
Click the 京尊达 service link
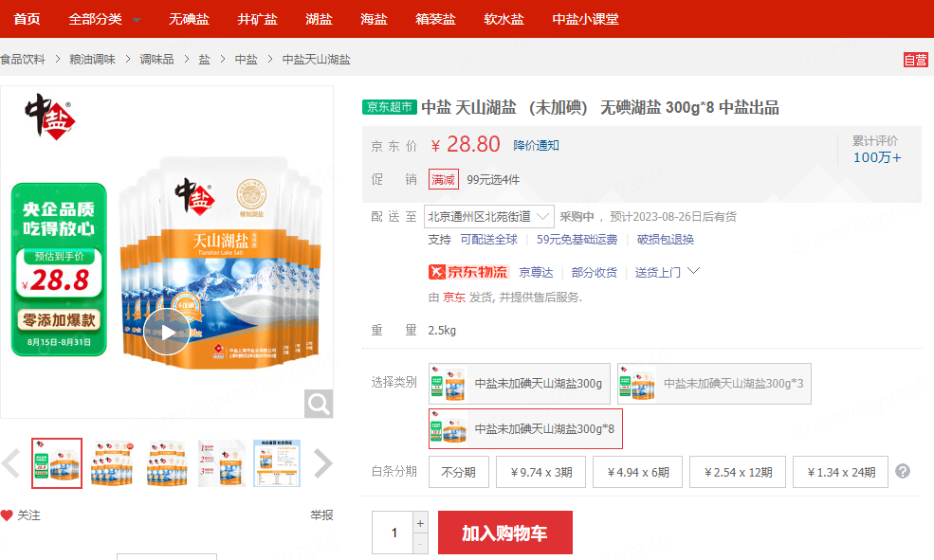536,273
